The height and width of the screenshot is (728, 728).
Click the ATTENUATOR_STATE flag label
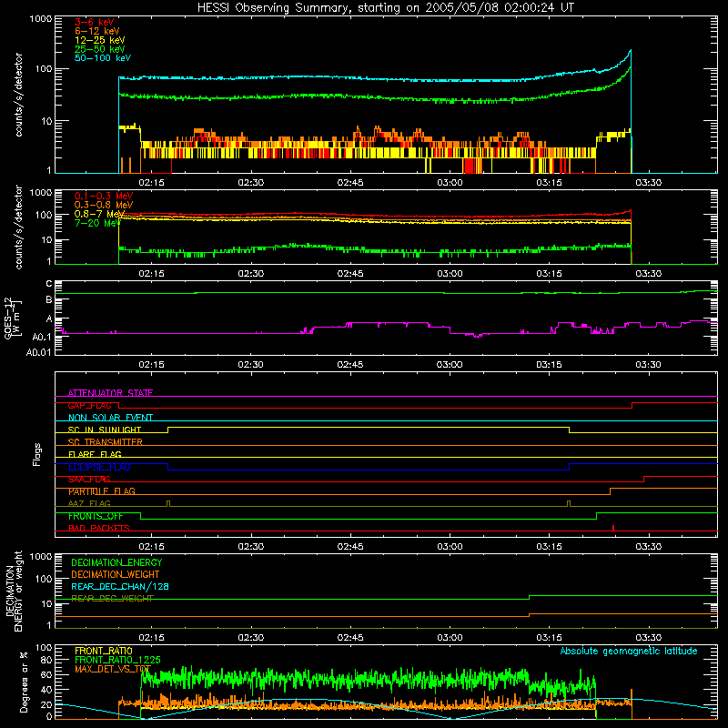(110, 393)
